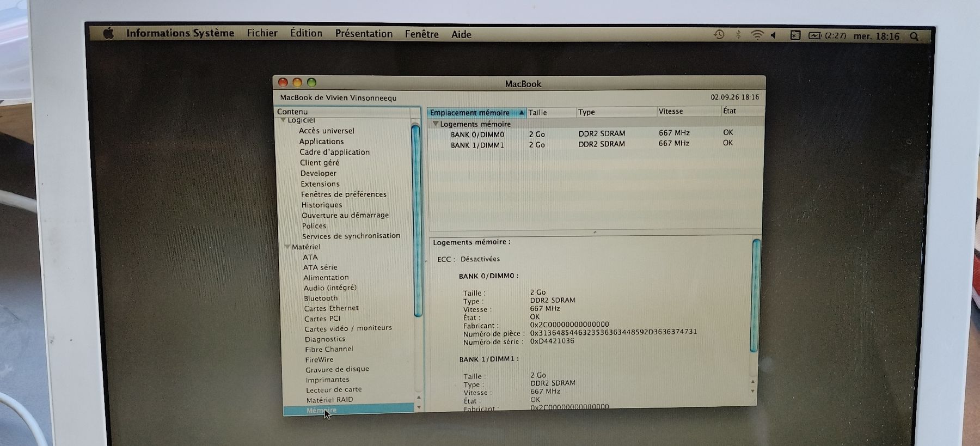Select Matériel RAID item
Viewport: 980px width, 446px height.
[329, 400]
